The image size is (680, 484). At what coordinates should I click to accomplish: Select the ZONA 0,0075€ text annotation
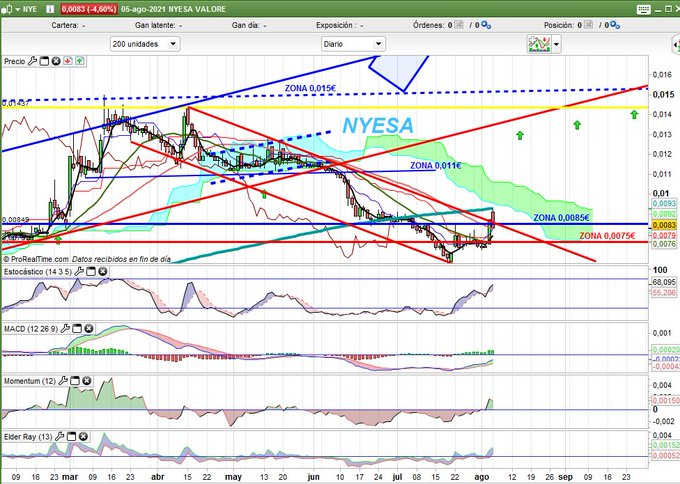point(607,236)
